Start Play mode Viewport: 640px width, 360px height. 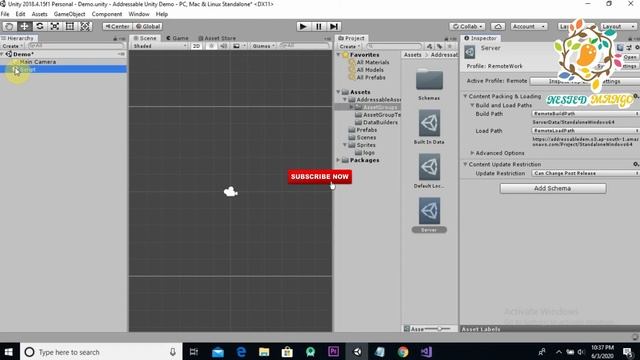point(303,26)
